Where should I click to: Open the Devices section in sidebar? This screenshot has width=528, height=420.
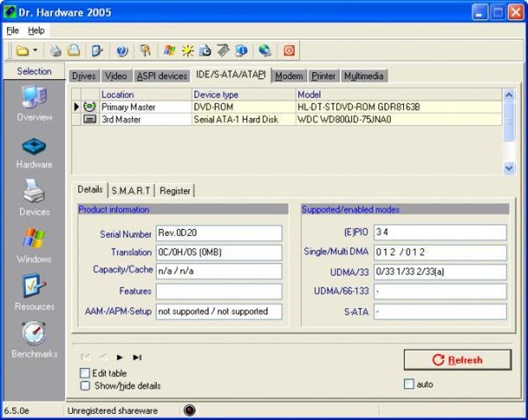point(34,198)
